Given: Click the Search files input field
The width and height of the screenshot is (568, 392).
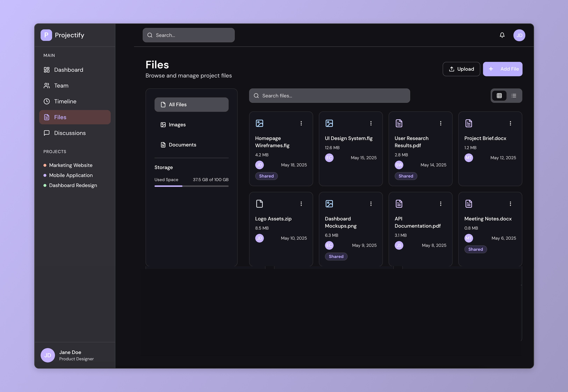Looking at the screenshot, I should coord(329,96).
